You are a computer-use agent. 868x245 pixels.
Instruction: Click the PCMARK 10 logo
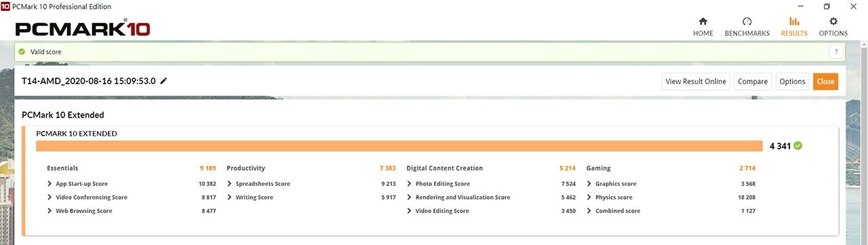coord(82,29)
